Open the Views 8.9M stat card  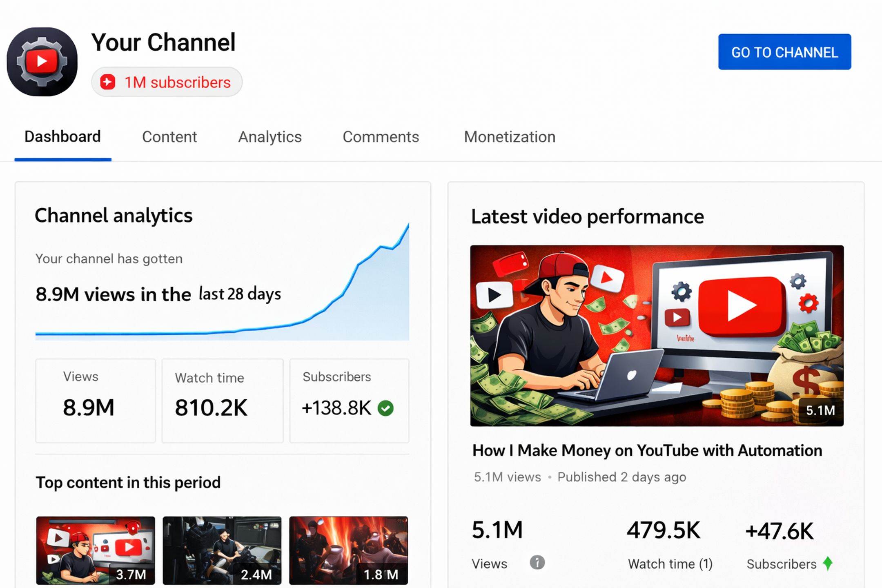96,401
